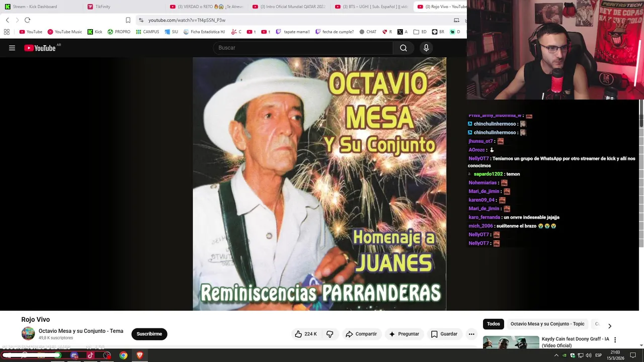
Task: Open the fecha de cumple? bookmark
Action: point(335,32)
